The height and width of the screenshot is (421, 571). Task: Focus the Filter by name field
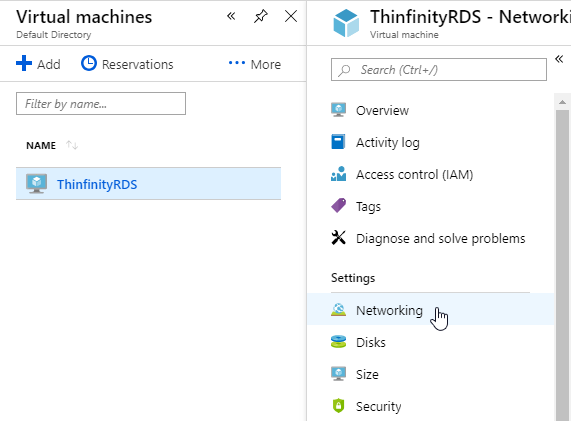(x=101, y=104)
